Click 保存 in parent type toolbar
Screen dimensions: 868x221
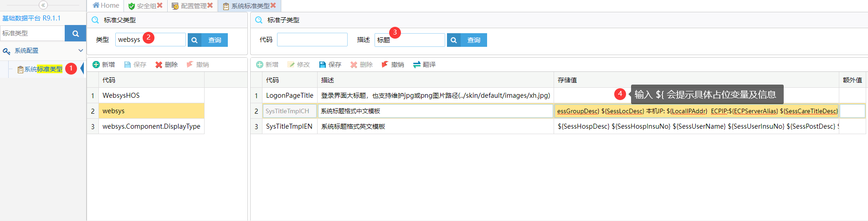(135, 65)
